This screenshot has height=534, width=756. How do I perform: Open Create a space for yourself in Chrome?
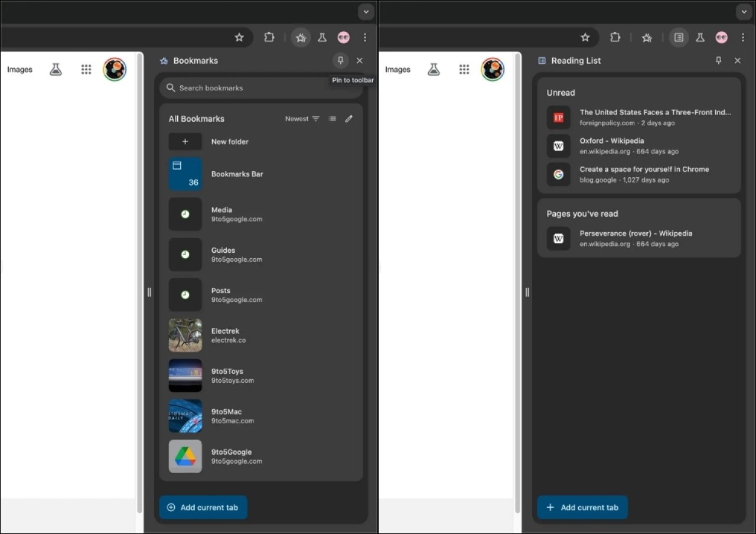point(639,174)
